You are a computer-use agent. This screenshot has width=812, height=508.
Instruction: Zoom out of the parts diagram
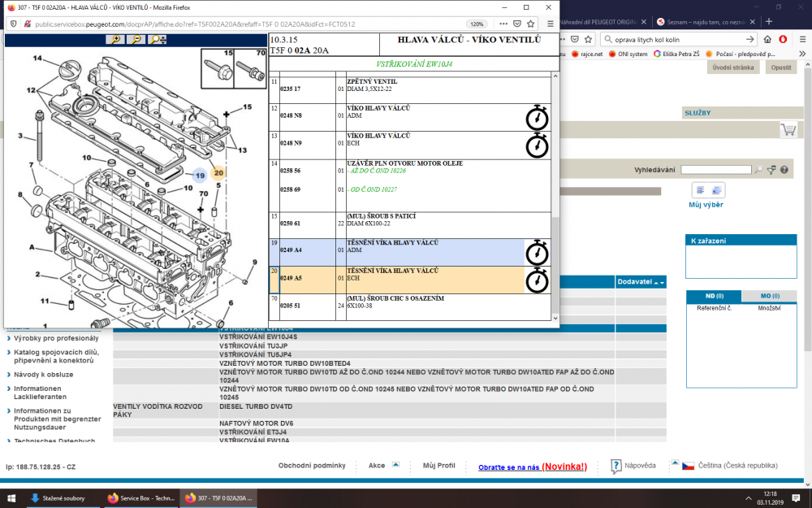point(136,39)
